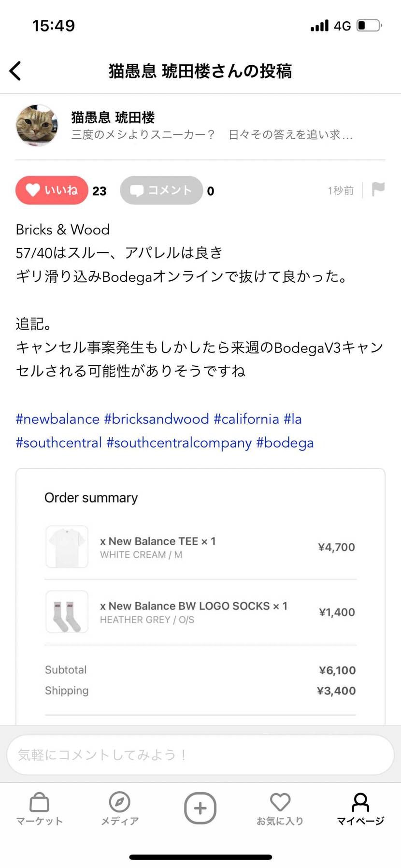Focus the comment input field

point(200,754)
